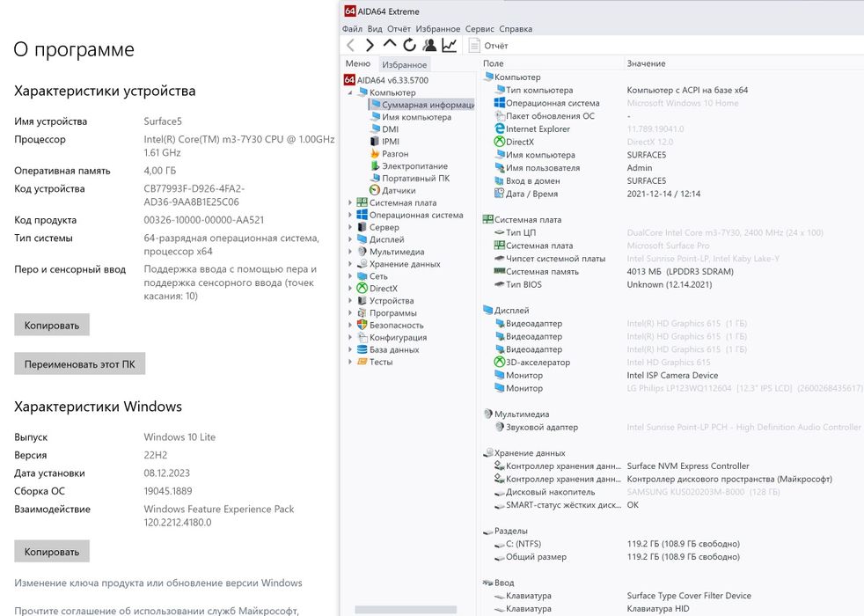Click Переименовать этот ПК button

pyautogui.click(x=80, y=363)
